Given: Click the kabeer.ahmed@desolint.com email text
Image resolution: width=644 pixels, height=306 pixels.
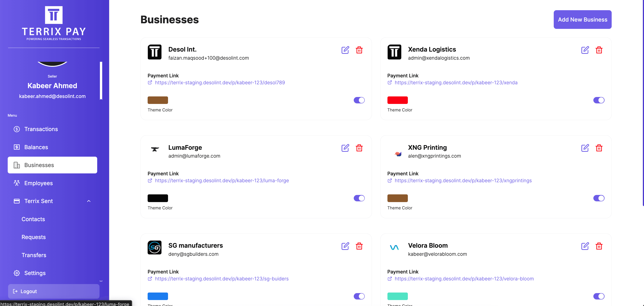Looking at the screenshot, I should tap(52, 96).
